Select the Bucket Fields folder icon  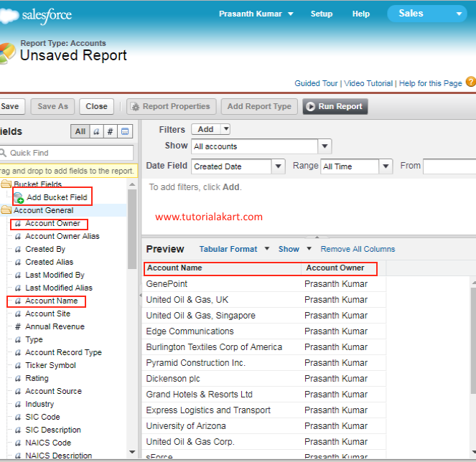(6, 184)
